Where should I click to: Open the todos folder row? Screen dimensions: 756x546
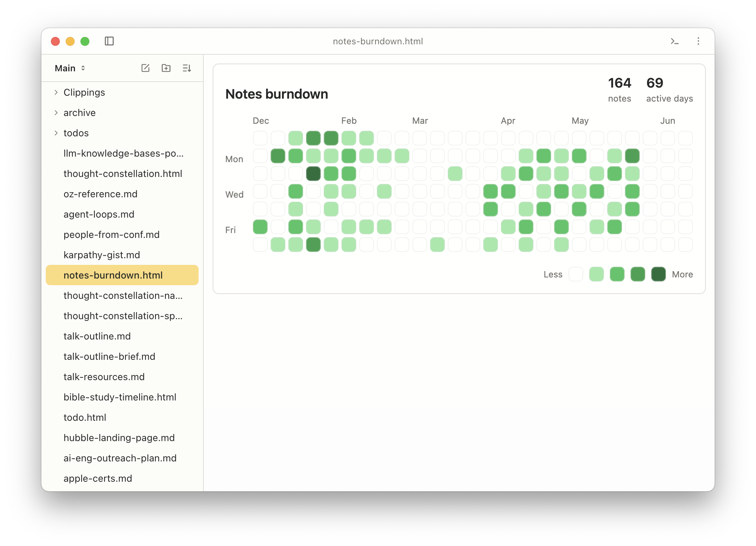pyautogui.click(x=122, y=133)
